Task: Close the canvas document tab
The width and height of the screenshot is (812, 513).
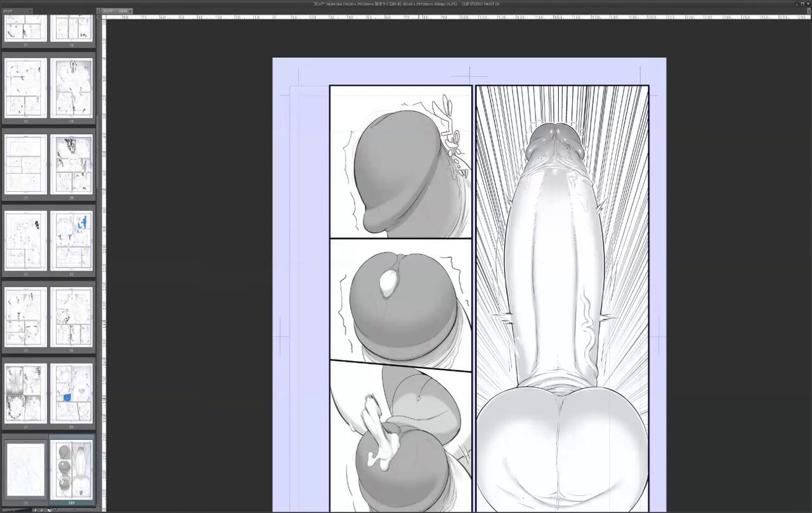Action: [130, 11]
